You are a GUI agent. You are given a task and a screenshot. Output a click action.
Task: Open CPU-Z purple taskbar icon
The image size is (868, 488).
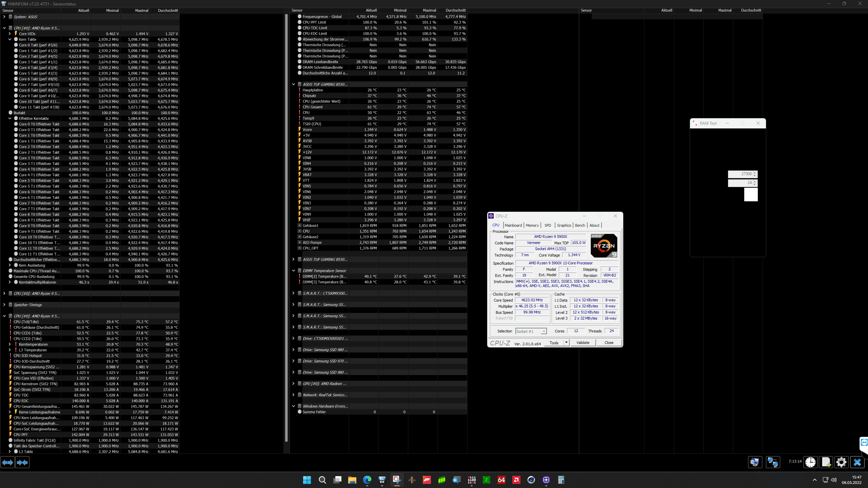[x=546, y=480]
